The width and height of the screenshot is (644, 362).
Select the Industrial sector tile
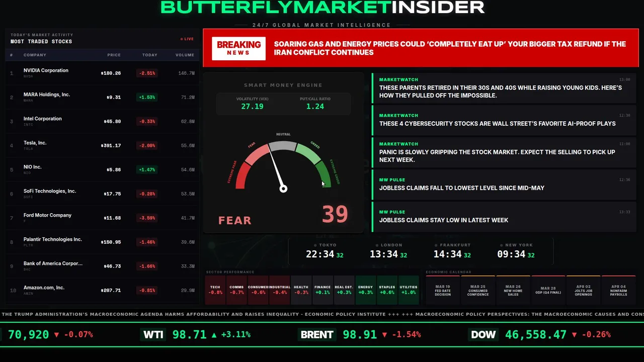click(280, 290)
